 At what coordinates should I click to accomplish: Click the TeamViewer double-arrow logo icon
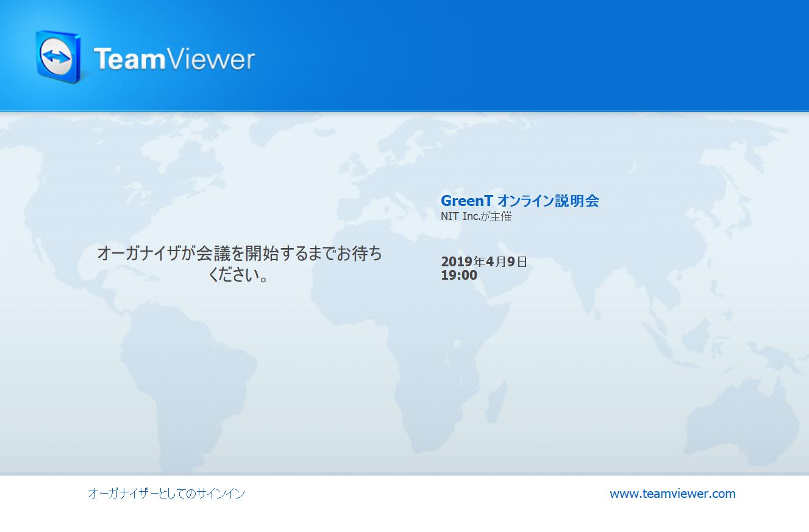tap(57, 57)
